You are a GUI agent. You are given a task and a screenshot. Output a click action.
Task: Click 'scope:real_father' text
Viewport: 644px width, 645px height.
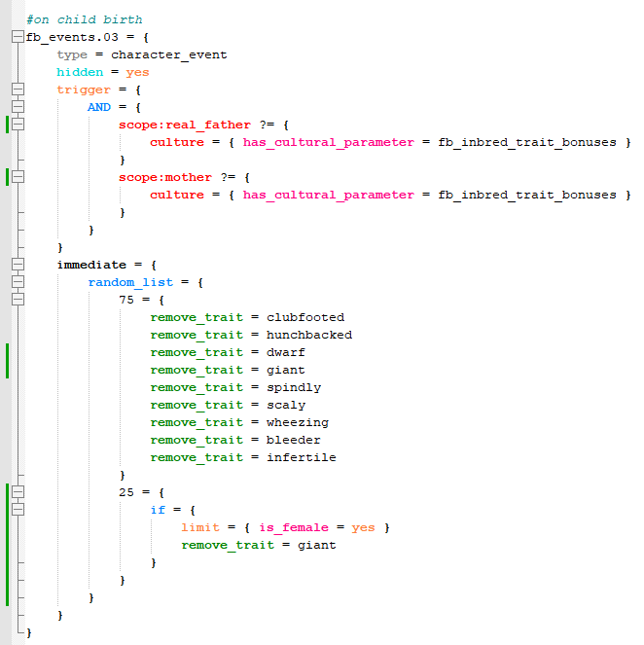coord(185,125)
